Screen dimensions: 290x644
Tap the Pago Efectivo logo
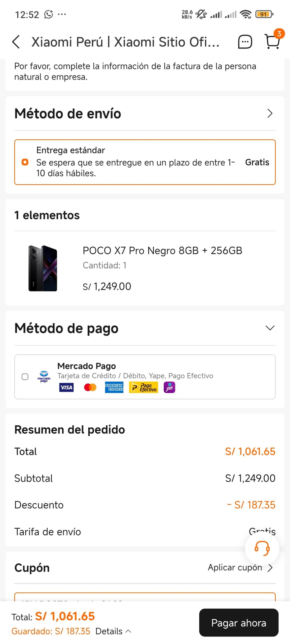point(143,387)
